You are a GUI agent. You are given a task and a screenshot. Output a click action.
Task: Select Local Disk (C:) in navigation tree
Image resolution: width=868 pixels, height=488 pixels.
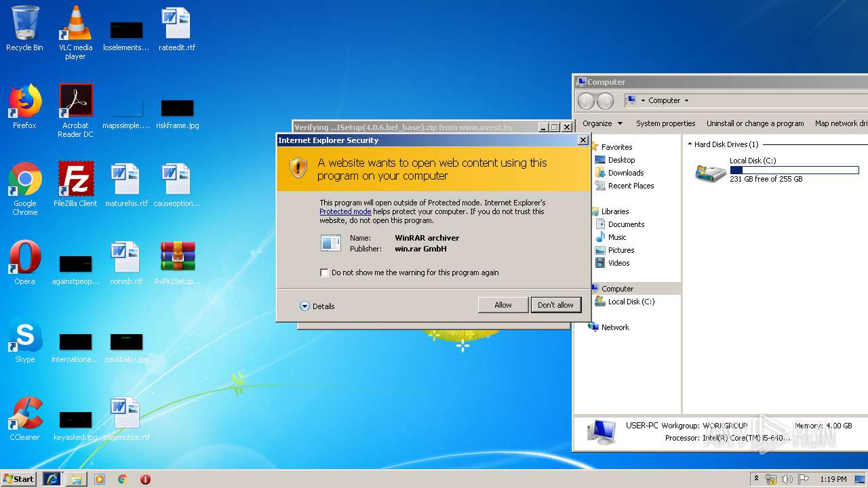(x=631, y=302)
